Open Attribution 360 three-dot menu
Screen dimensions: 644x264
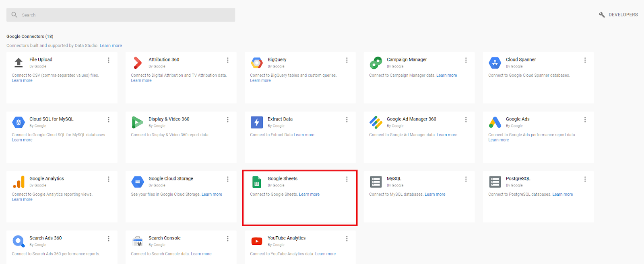pyautogui.click(x=227, y=60)
